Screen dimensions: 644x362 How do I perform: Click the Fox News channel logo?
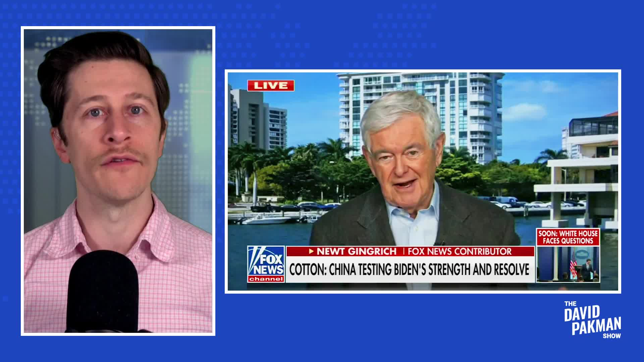coord(266,264)
